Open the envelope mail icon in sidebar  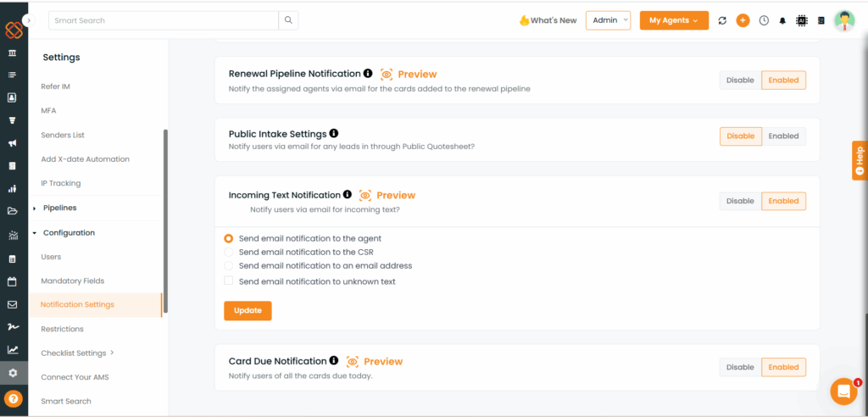coord(12,304)
